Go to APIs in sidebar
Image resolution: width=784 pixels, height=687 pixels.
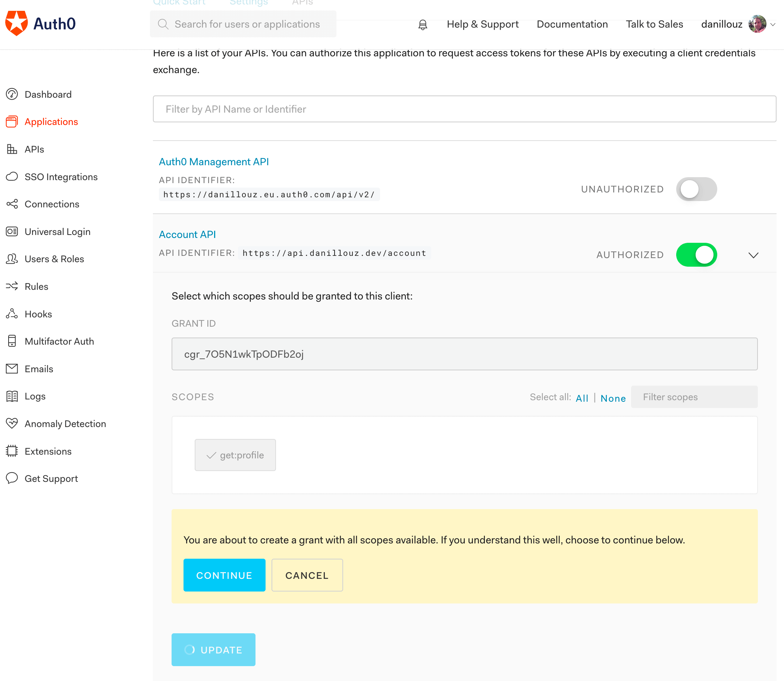(x=34, y=149)
